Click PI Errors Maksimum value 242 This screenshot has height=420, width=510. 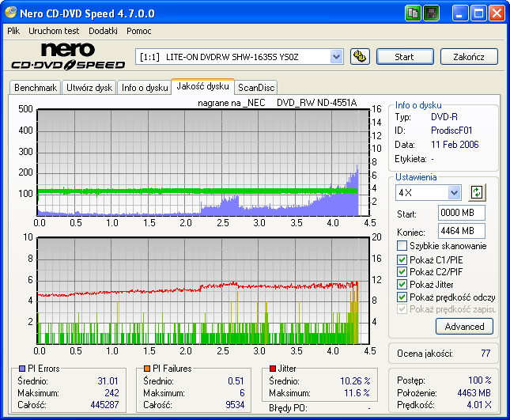tap(111, 392)
